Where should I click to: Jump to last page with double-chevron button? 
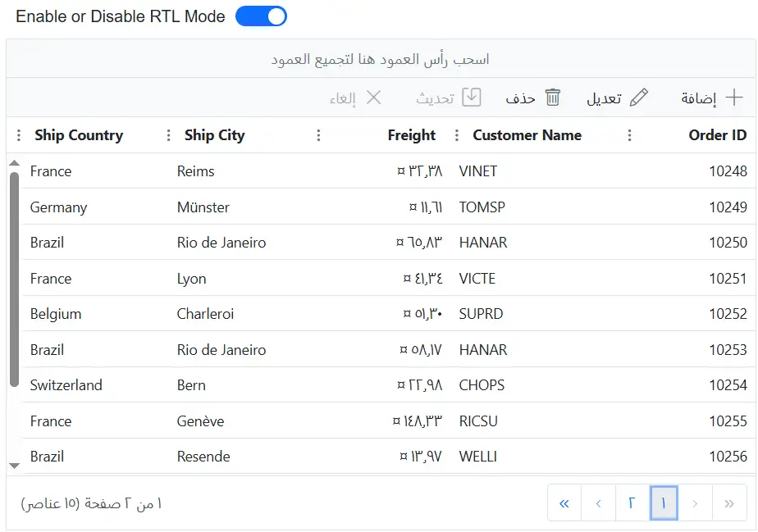click(564, 503)
